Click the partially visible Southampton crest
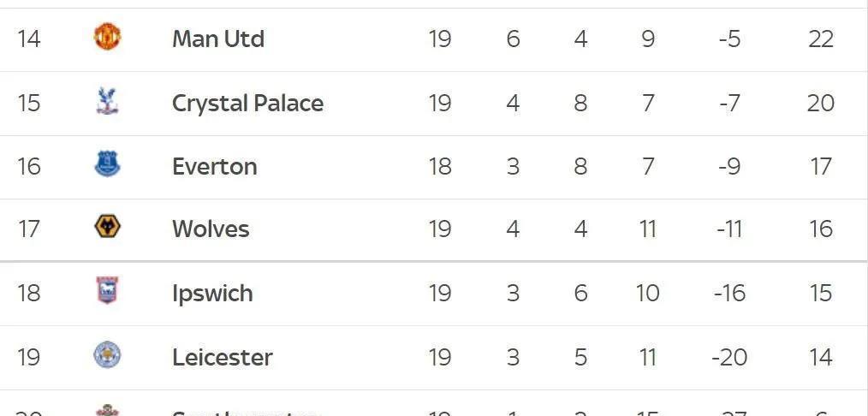Viewport: 868px width, 416px height. tap(107, 411)
